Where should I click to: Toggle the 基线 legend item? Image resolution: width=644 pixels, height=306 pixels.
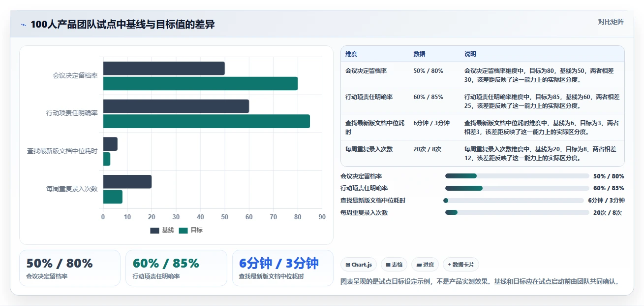click(162, 230)
